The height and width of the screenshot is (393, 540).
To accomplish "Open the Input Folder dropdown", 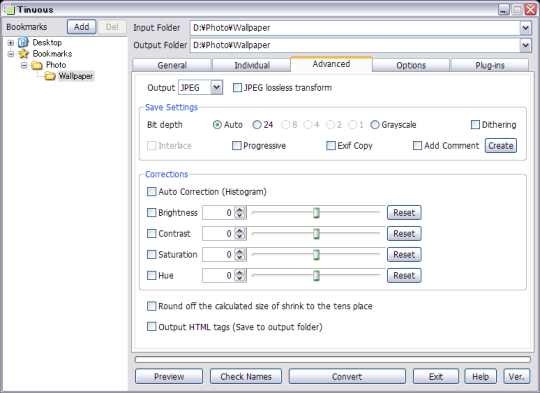I will click(526, 28).
